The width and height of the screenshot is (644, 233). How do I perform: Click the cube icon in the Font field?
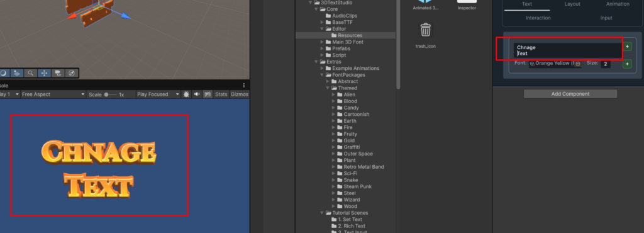(x=532, y=64)
